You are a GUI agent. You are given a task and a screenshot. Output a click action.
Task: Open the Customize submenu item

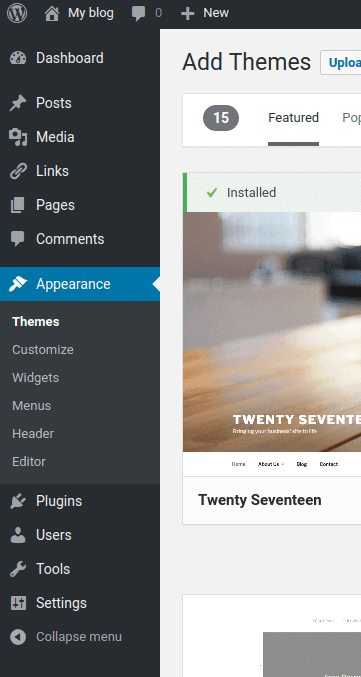(43, 350)
